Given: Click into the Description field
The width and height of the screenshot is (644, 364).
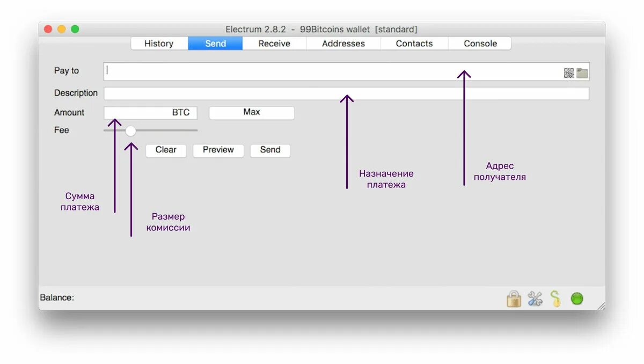Looking at the screenshot, I should [347, 93].
